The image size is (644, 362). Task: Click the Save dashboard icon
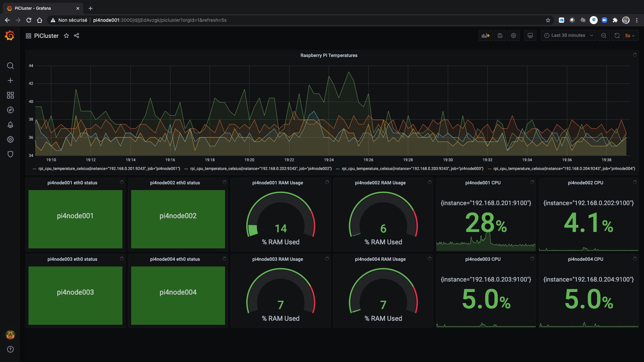500,36
